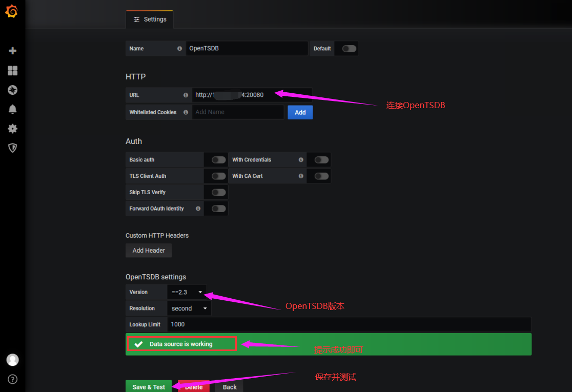Open the Configuration gear icon

click(12, 128)
